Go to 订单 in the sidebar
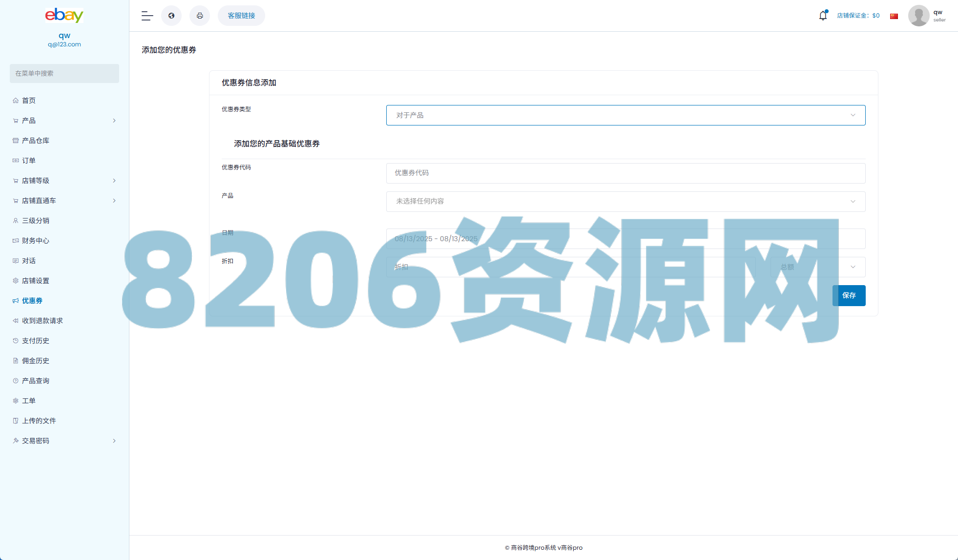Screen dimensions: 958x560 (29, 161)
